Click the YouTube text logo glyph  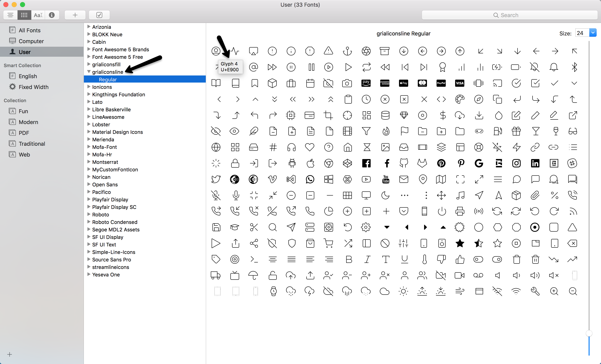(386, 179)
